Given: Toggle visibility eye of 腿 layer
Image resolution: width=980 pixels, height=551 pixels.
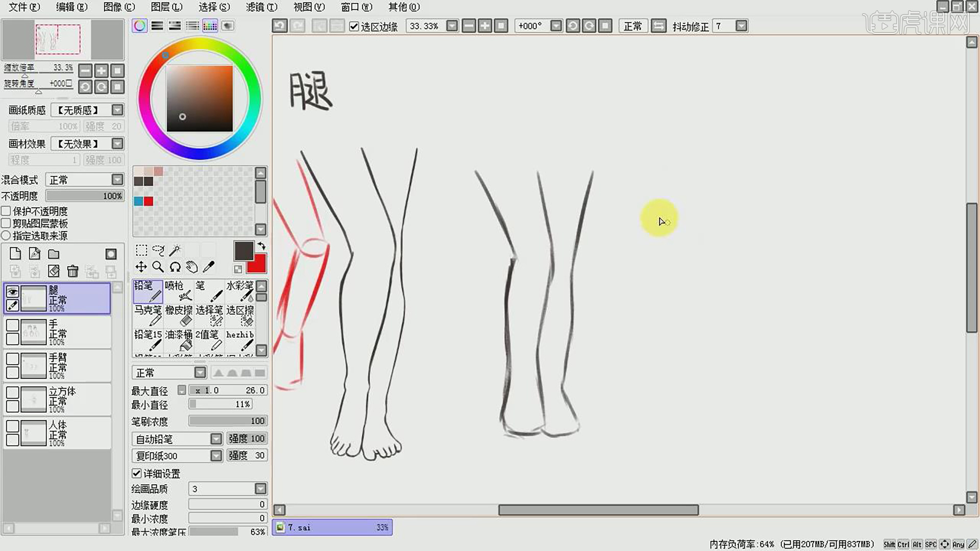Looking at the screenshot, I should coord(12,291).
